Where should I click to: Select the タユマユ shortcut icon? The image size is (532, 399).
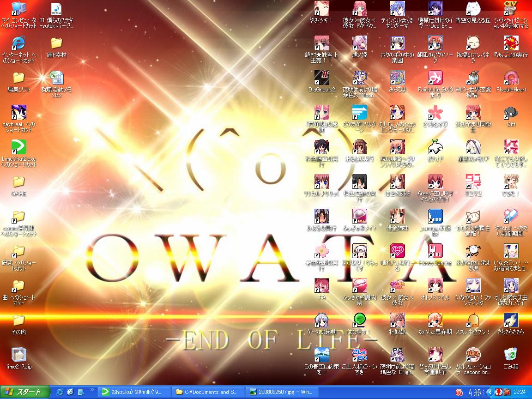473,182
